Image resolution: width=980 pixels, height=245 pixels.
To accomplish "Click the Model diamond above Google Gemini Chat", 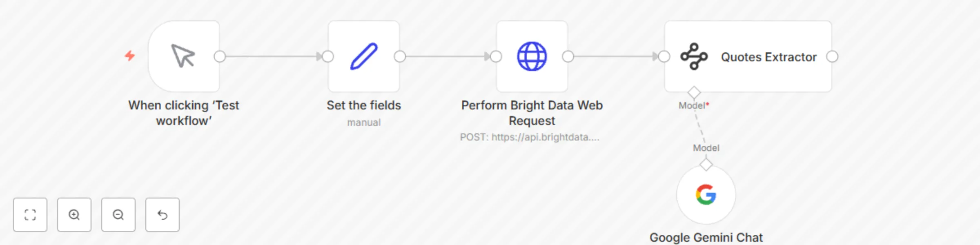I will click(x=706, y=164).
